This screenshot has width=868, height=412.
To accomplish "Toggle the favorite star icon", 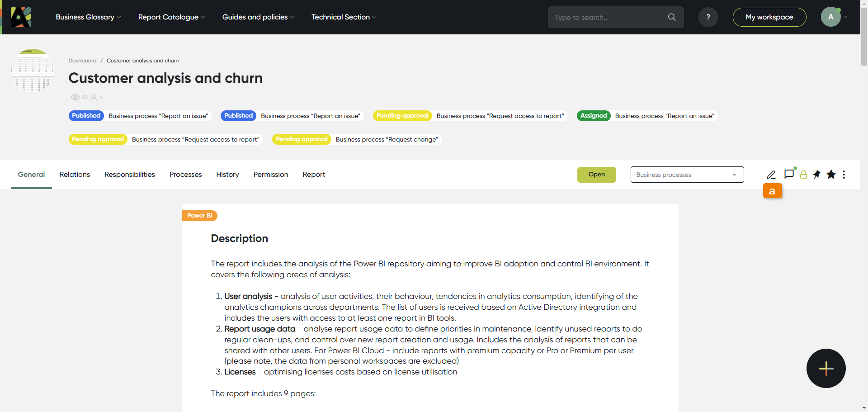I will tap(831, 175).
